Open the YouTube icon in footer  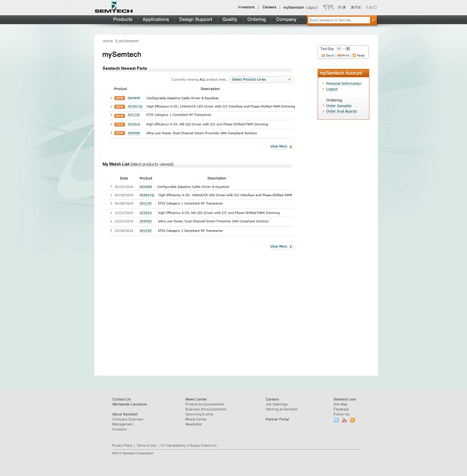[x=344, y=420]
